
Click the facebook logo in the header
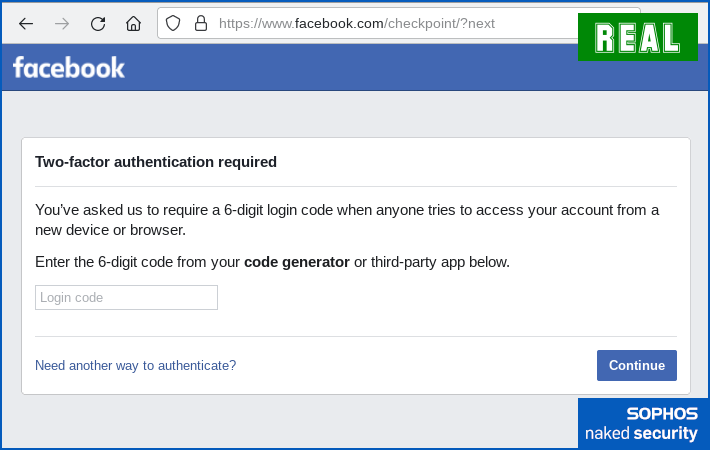point(69,68)
